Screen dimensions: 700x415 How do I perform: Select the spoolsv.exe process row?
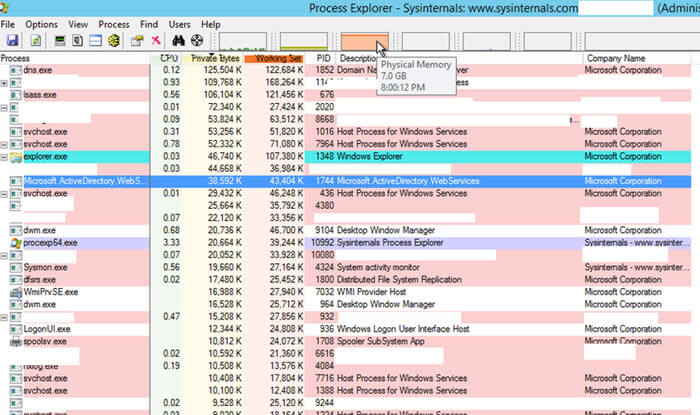(x=346, y=341)
